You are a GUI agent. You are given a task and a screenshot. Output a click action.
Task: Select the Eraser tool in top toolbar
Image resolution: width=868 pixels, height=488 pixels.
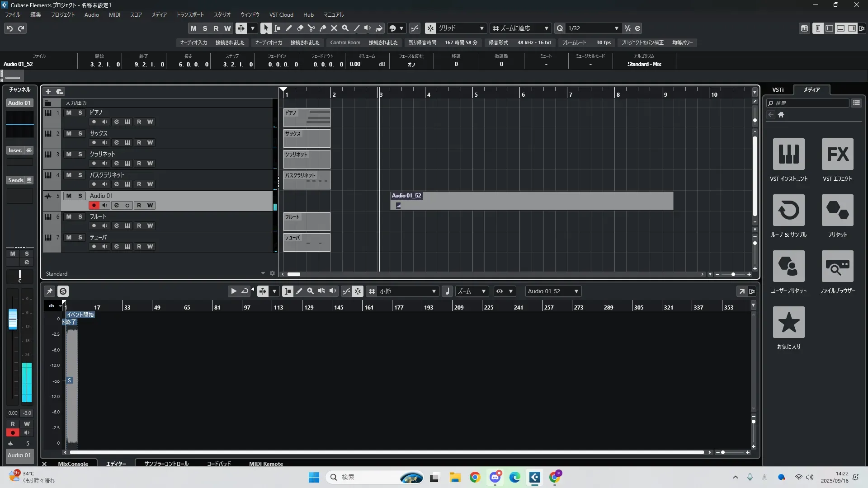[300, 28]
